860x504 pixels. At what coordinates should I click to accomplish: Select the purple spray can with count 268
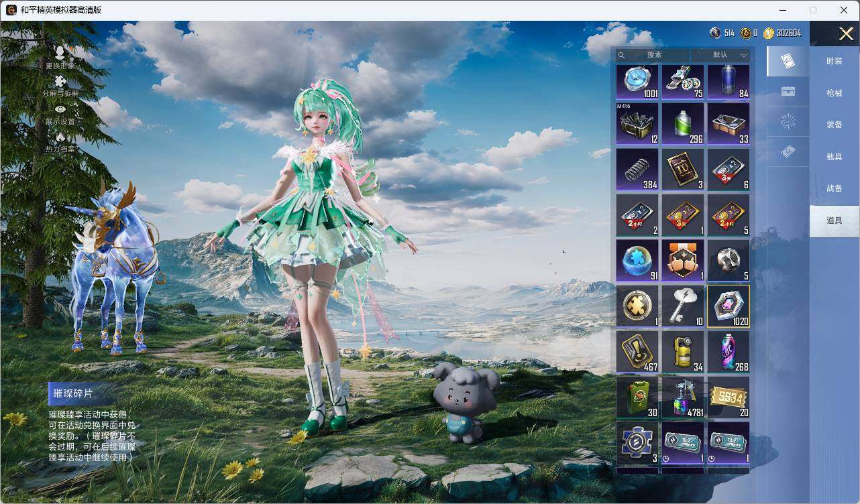tap(729, 351)
